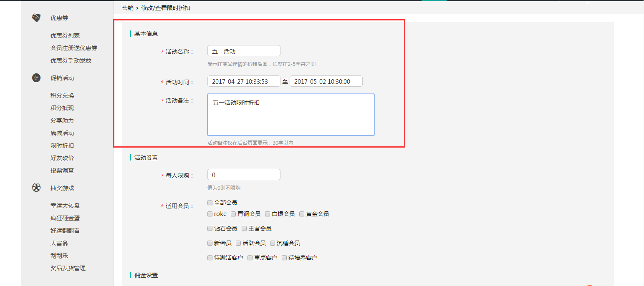Open the activity end time field
The width and height of the screenshot is (644, 286).
click(326, 81)
